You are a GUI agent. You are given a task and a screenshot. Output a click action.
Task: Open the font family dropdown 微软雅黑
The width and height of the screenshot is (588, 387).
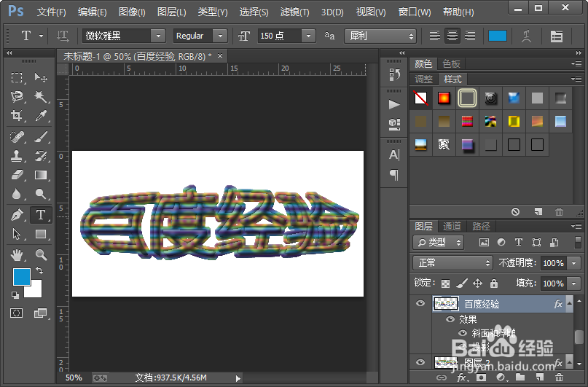point(158,36)
